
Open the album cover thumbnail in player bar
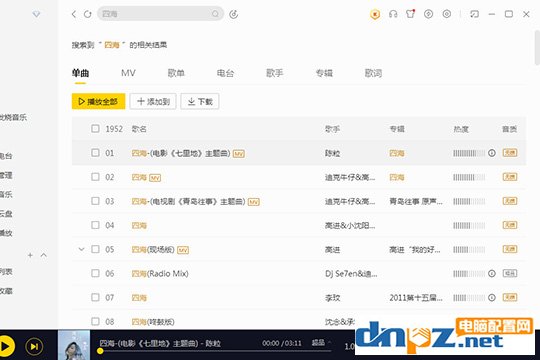(x=74, y=345)
